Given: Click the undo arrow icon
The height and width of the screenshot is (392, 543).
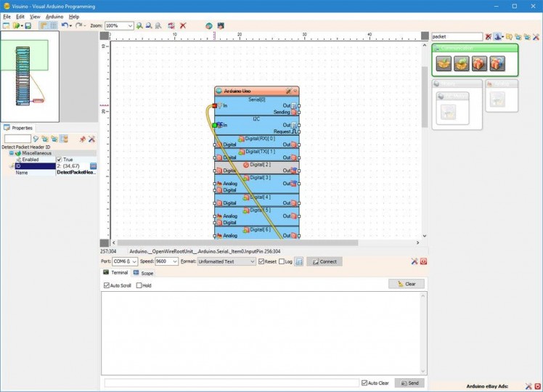Looking at the screenshot, I should pyautogui.click(x=65, y=25).
